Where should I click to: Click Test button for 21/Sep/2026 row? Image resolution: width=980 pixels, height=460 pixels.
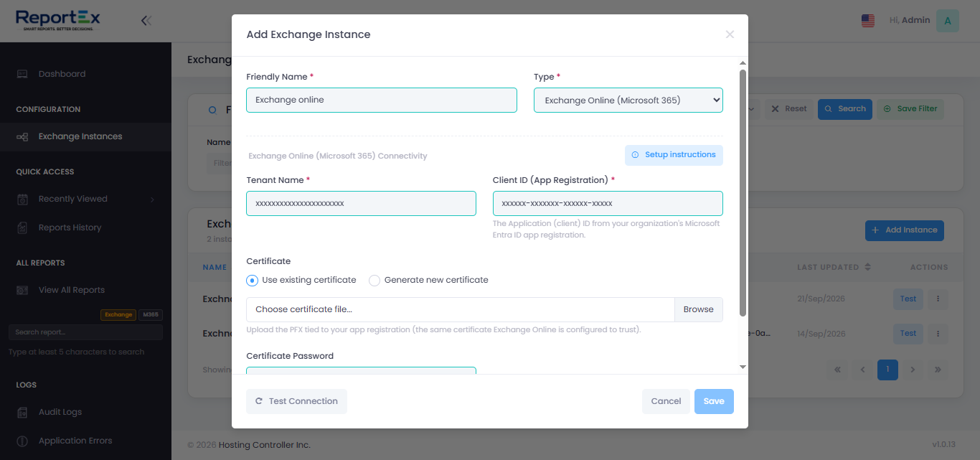tap(908, 299)
